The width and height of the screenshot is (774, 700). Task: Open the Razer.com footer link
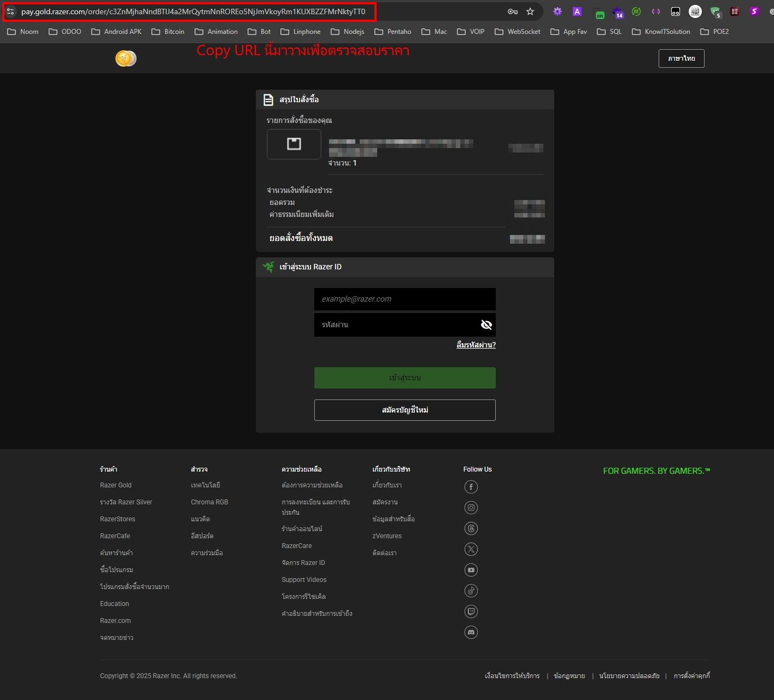pyautogui.click(x=115, y=621)
